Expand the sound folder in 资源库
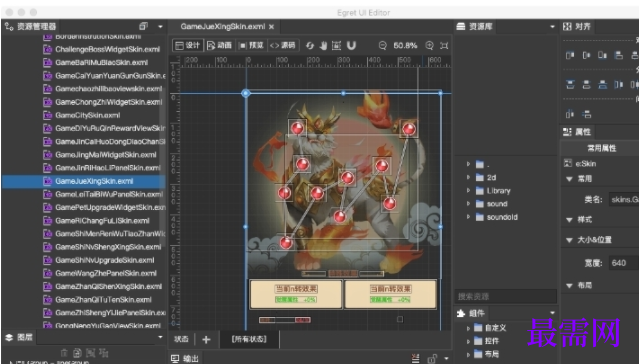 point(468,204)
